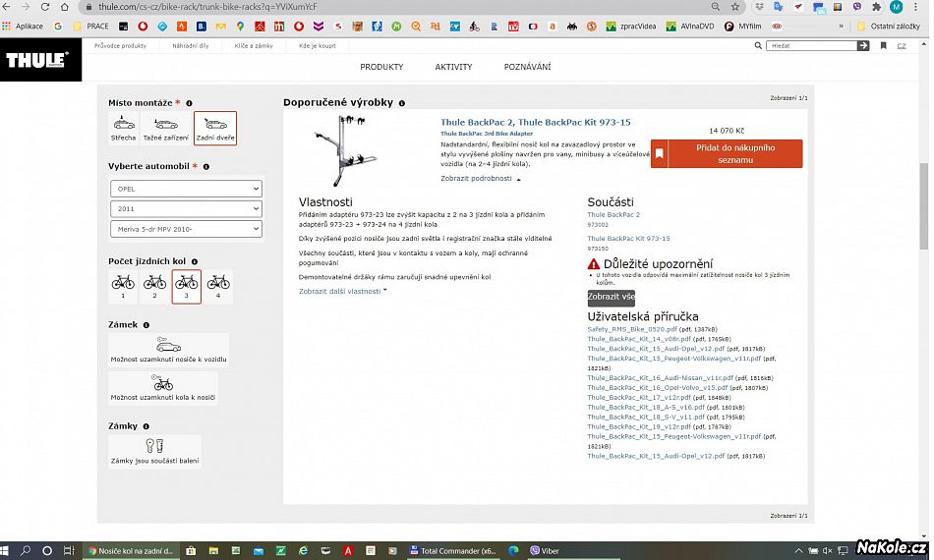Select the Střecha roof mounting option
The width and height of the screenshot is (934, 560).
point(124,128)
